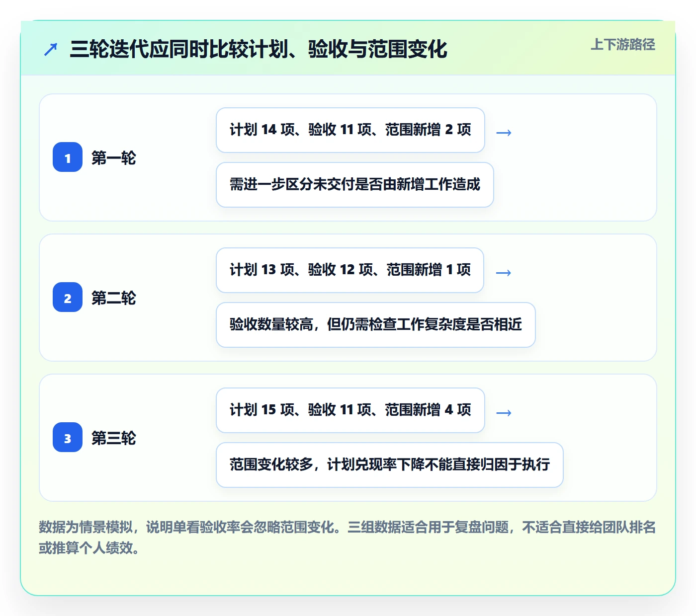Select the 第一轮 row label
This screenshot has height=616, width=696.
113,158
